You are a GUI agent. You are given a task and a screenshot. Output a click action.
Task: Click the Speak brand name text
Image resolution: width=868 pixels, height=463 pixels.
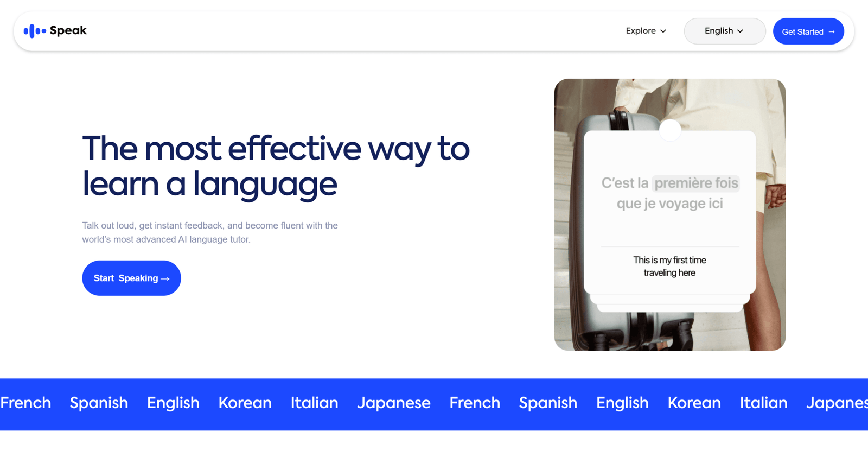click(68, 31)
